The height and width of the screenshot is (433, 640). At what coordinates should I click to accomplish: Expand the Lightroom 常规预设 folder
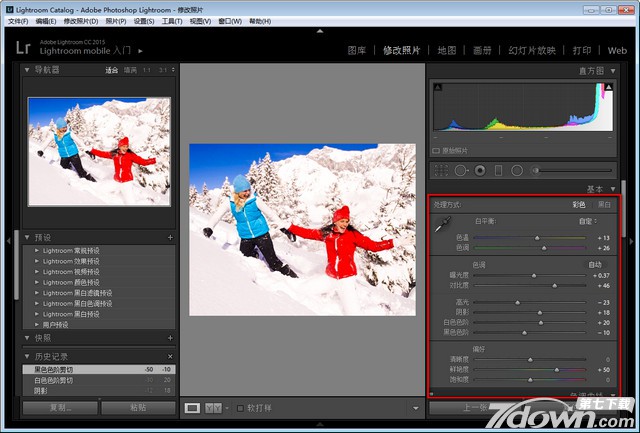(x=37, y=251)
